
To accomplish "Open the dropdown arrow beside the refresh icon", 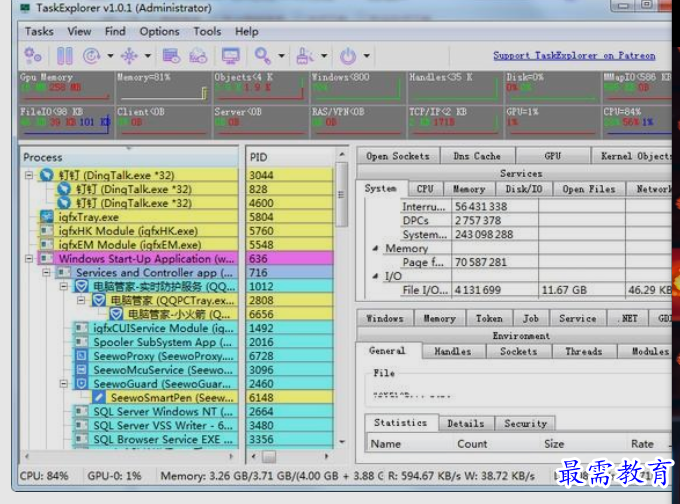I will tap(110, 56).
